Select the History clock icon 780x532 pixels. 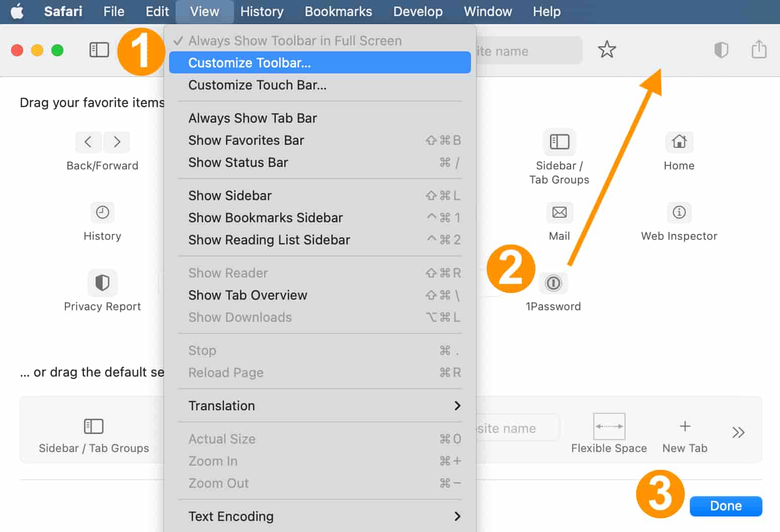(102, 213)
